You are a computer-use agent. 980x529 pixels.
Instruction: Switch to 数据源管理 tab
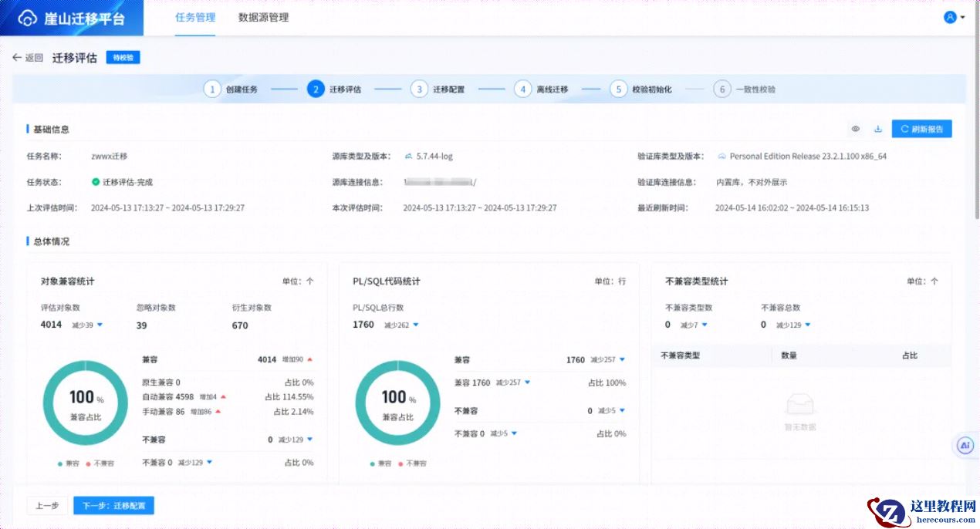point(263,18)
